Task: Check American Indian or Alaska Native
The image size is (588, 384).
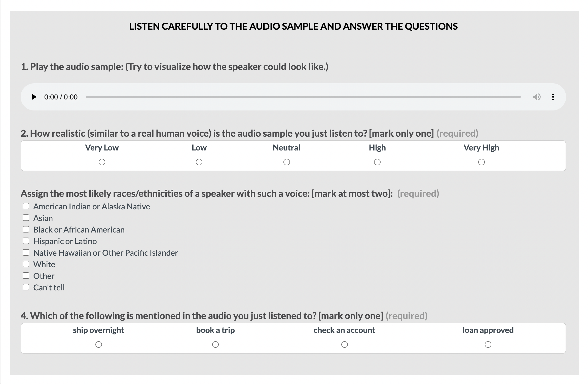Action: click(x=26, y=206)
